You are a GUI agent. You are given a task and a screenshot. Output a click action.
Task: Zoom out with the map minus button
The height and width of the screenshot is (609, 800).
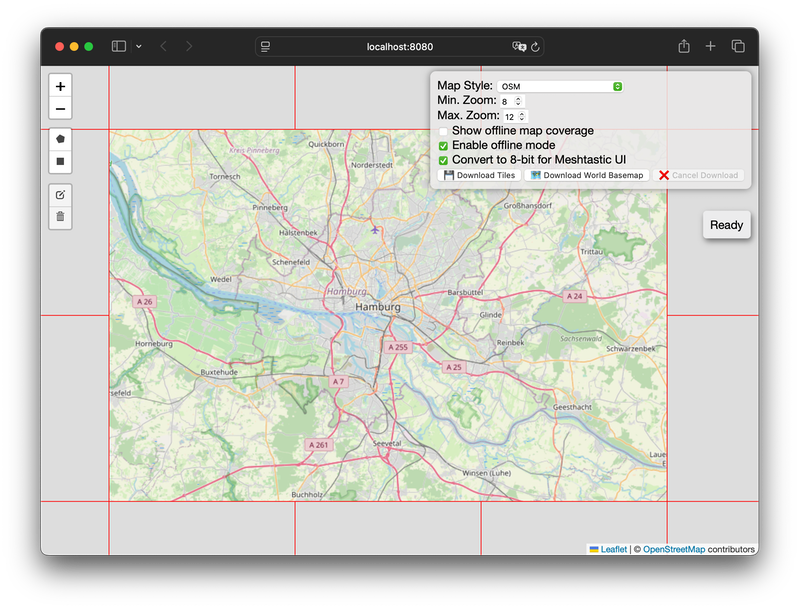tap(60, 109)
